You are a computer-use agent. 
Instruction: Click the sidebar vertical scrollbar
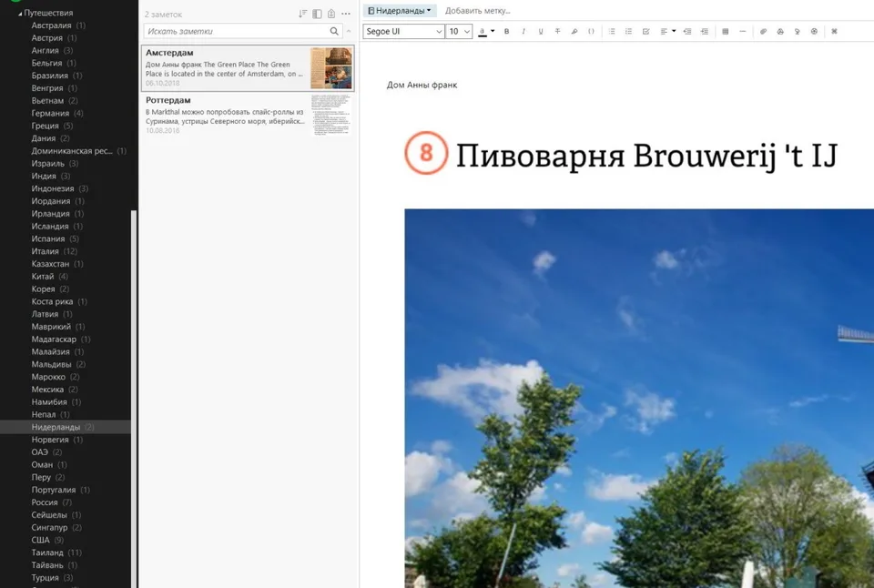pyautogui.click(x=134, y=399)
